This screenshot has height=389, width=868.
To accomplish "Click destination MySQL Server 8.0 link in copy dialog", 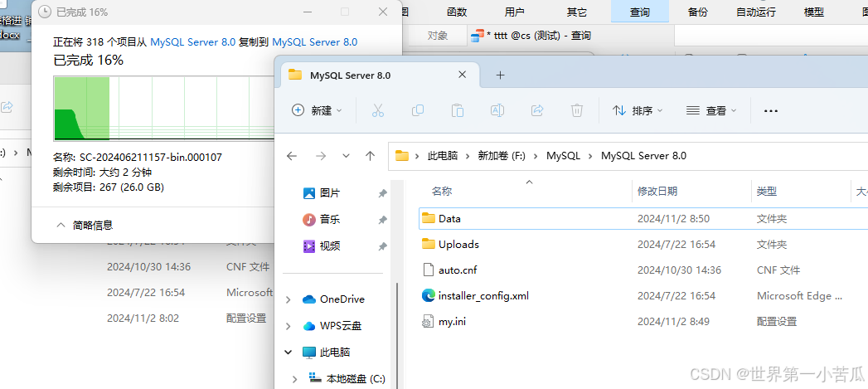I will click(x=314, y=41).
